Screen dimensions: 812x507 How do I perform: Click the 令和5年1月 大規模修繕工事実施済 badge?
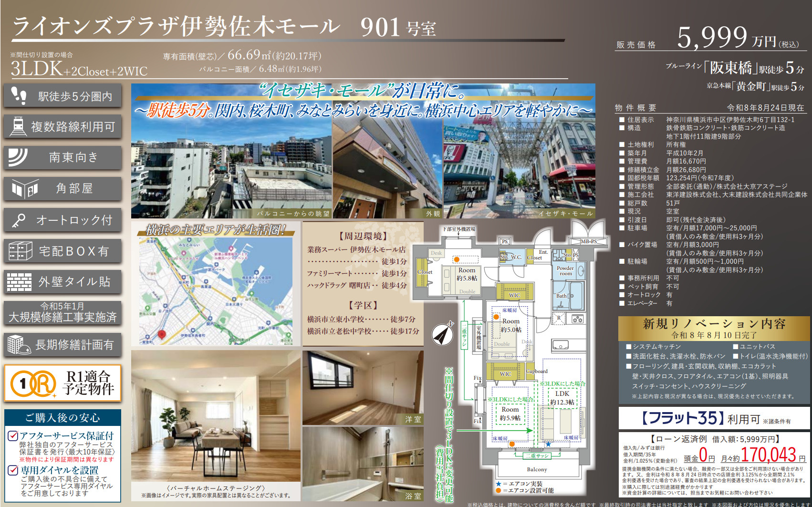[62, 312]
